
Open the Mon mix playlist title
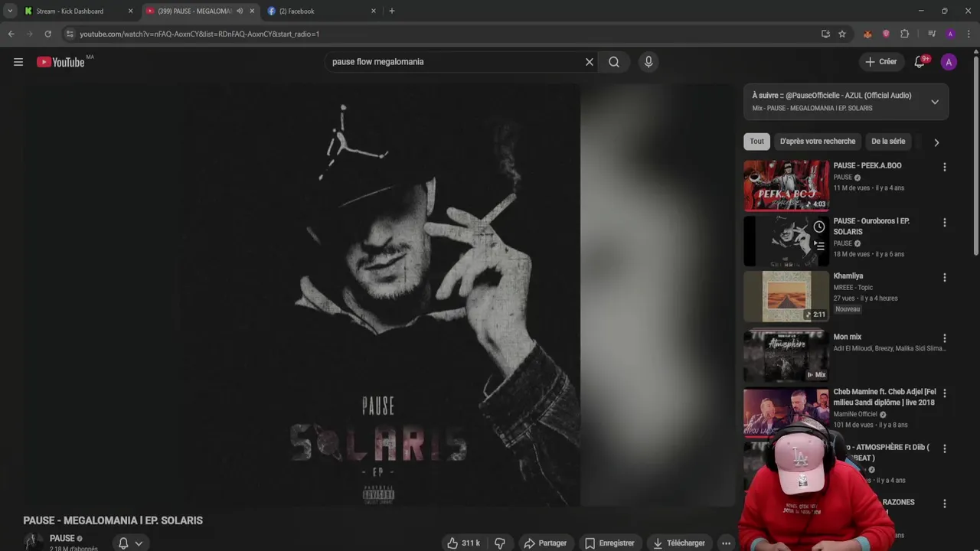pyautogui.click(x=848, y=337)
